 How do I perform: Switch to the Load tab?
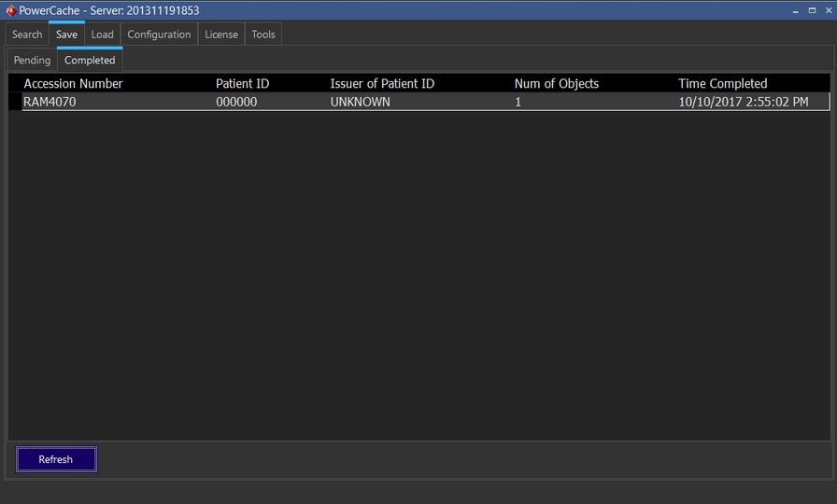pos(102,35)
